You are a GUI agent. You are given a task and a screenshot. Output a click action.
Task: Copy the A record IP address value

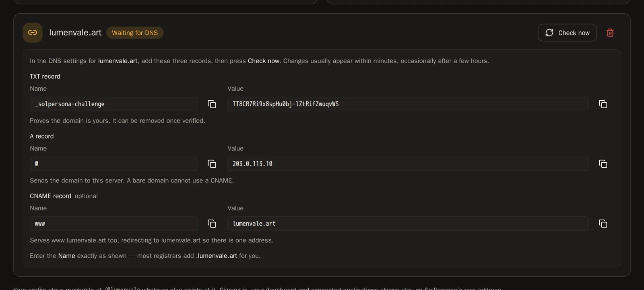(x=603, y=164)
